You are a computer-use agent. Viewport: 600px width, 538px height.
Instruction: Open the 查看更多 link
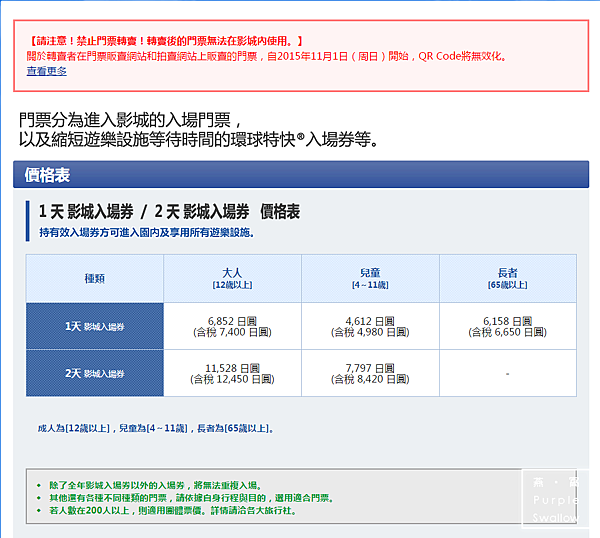tap(46, 71)
